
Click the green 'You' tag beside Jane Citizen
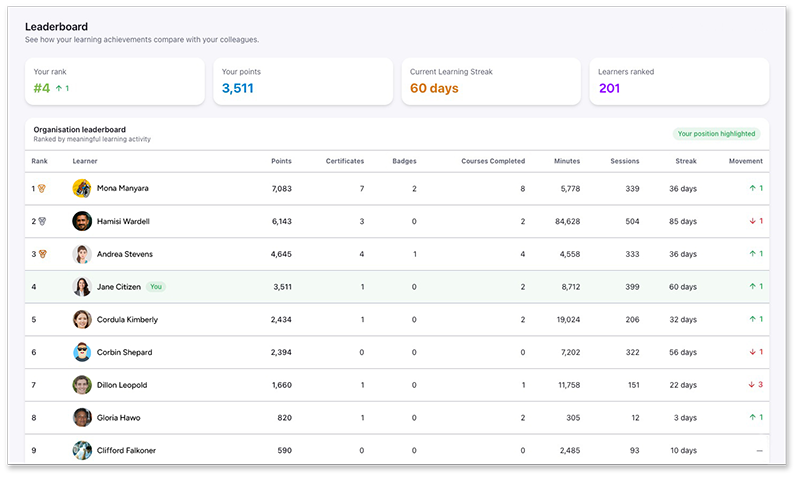click(156, 287)
